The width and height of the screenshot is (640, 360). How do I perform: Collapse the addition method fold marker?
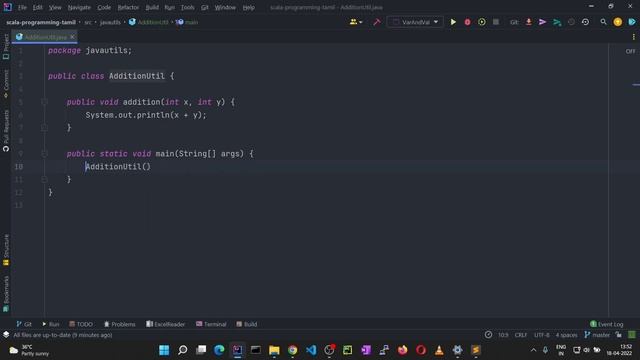tap(44, 102)
